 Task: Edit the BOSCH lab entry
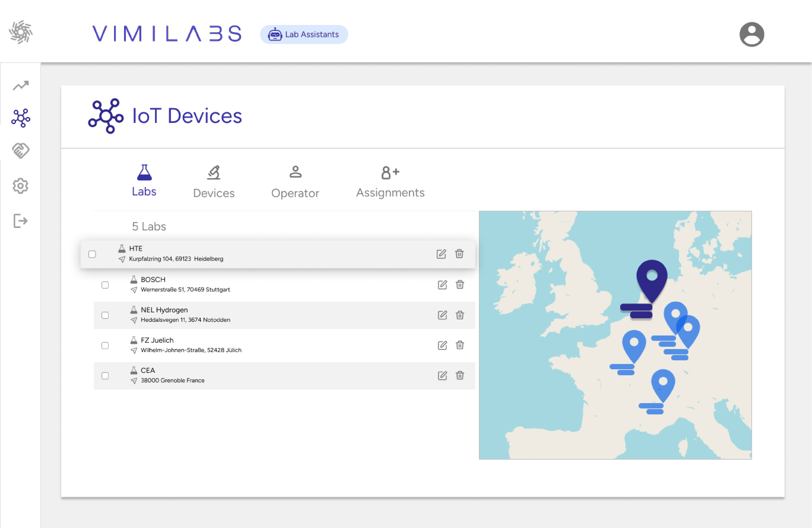[442, 285]
